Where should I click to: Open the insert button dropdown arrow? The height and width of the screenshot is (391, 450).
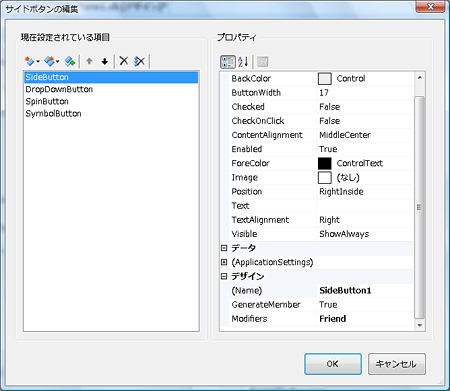[x=58, y=61]
